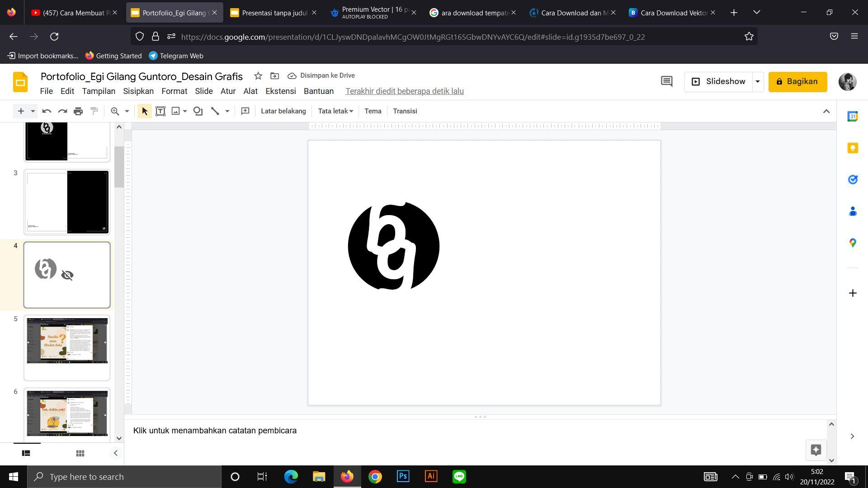Image resolution: width=868 pixels, height=488 pixels.
Task: Collapse the slide filmstrip panel
Action: point(115,453)
